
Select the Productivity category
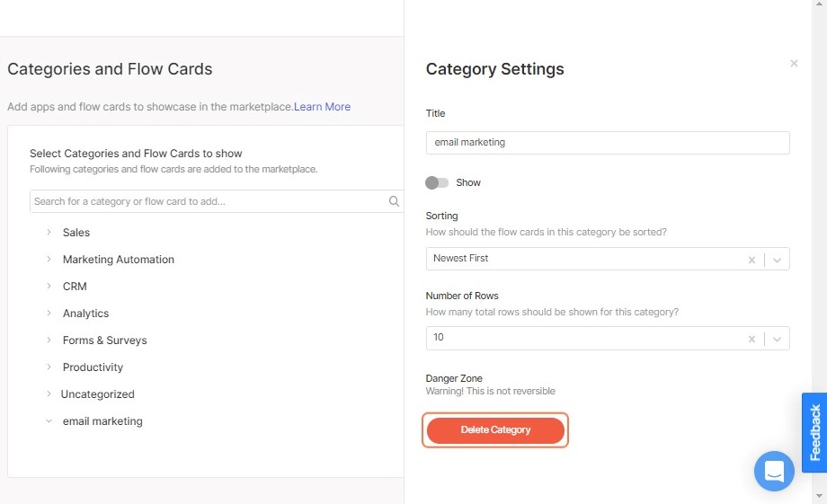pyautogui.click(x=93, y=367)
